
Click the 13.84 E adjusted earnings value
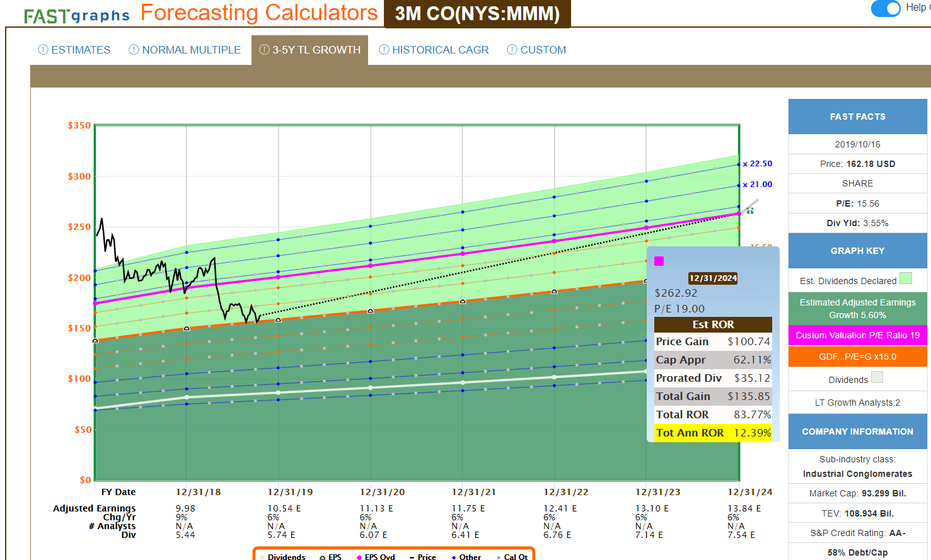[x=744, y=508]
